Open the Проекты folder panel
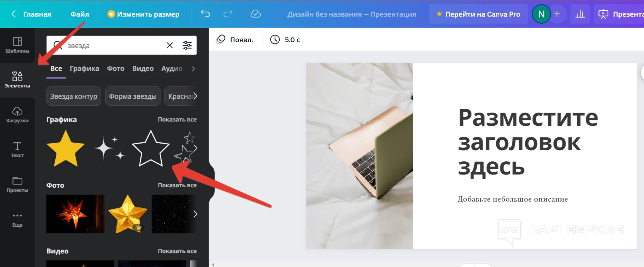This screenshot has width=644, height=267. [x=17, y=184]
